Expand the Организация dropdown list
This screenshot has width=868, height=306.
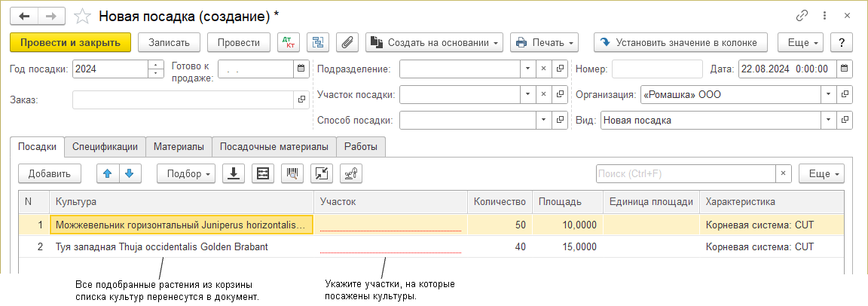829,95
